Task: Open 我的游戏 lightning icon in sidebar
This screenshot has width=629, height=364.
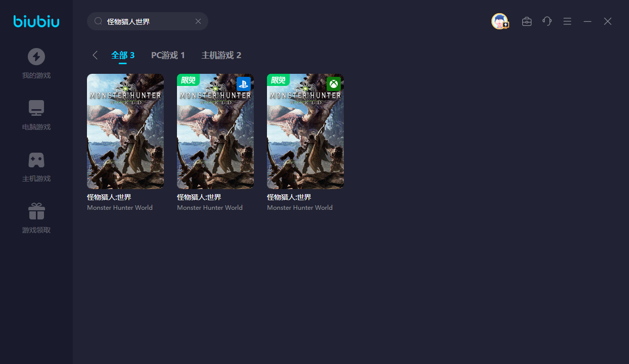Action: (36, 57)
